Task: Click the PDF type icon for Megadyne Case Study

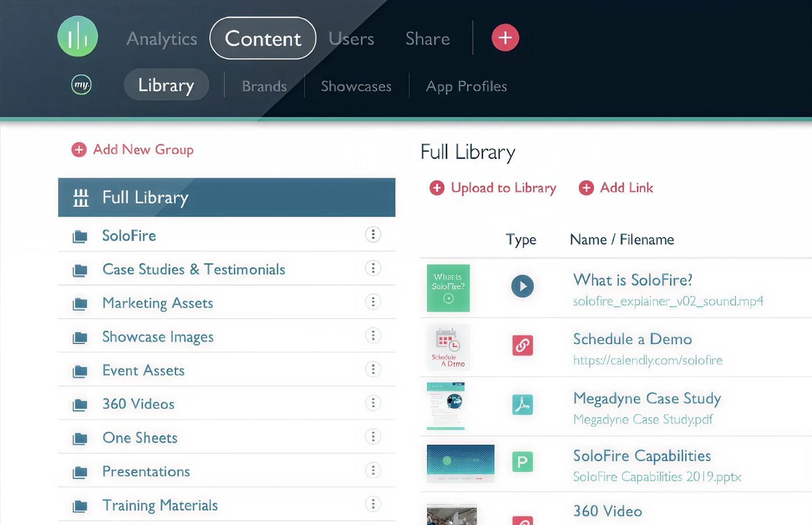Action: (523, 404)
